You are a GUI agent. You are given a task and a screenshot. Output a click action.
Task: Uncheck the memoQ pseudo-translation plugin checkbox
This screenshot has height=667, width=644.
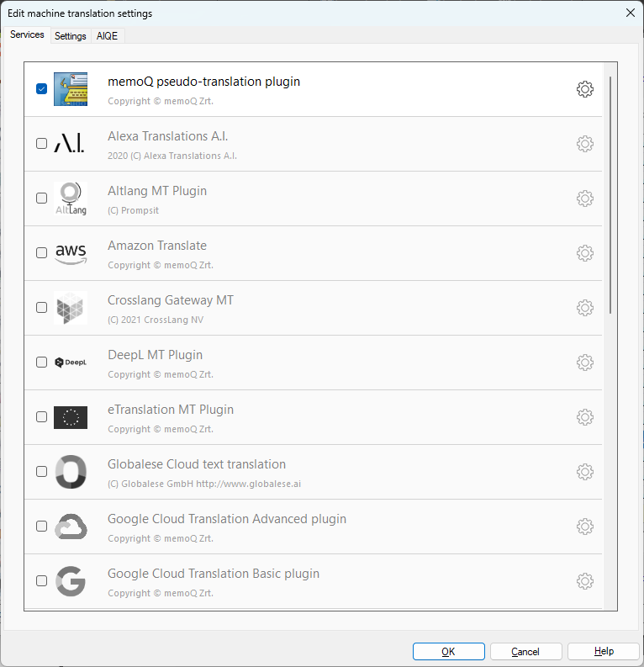tap(42, 89)
